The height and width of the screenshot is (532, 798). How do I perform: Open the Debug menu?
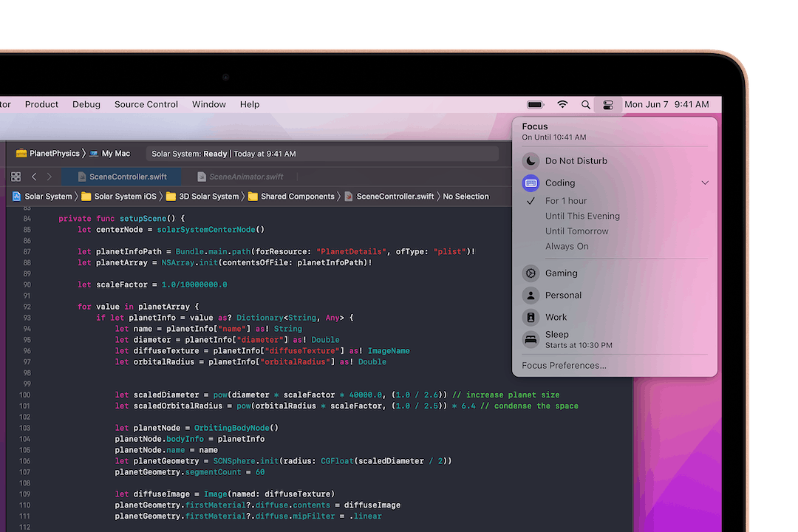[x=86, y=105]
